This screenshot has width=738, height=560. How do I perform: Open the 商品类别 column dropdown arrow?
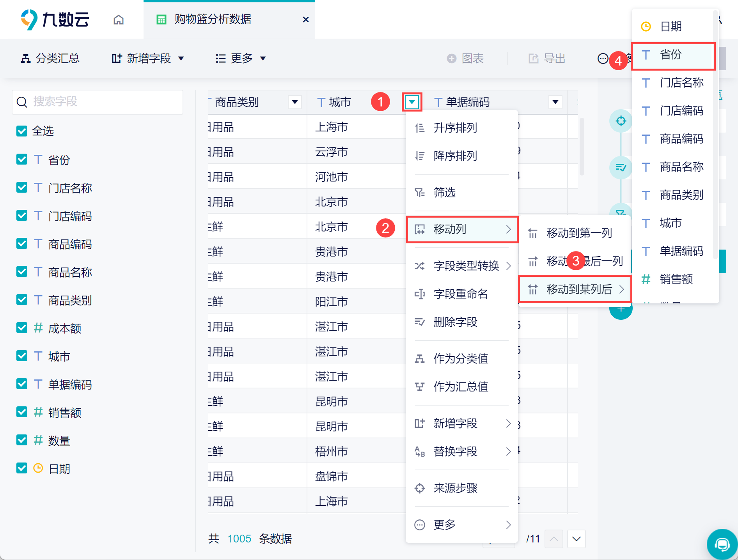(x=295, y=102)
